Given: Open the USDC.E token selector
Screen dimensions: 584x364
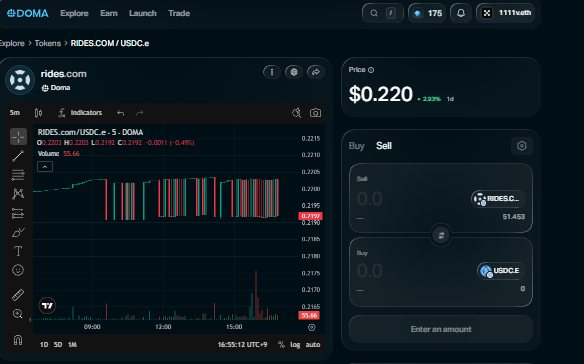Looking at the screenshot, I should (501, 271).
